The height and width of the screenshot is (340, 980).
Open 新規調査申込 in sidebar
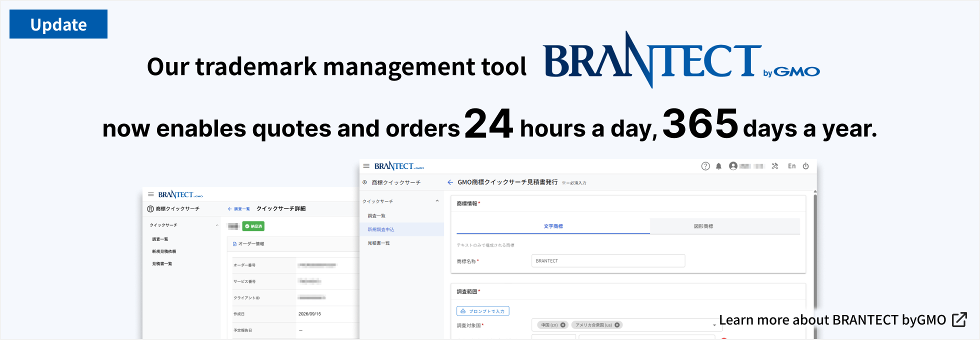pyautogui.click(x=401, y=229)
